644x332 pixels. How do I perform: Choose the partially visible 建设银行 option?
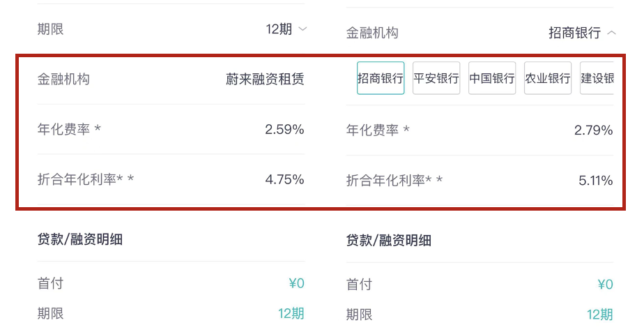[x=597, y=78]
